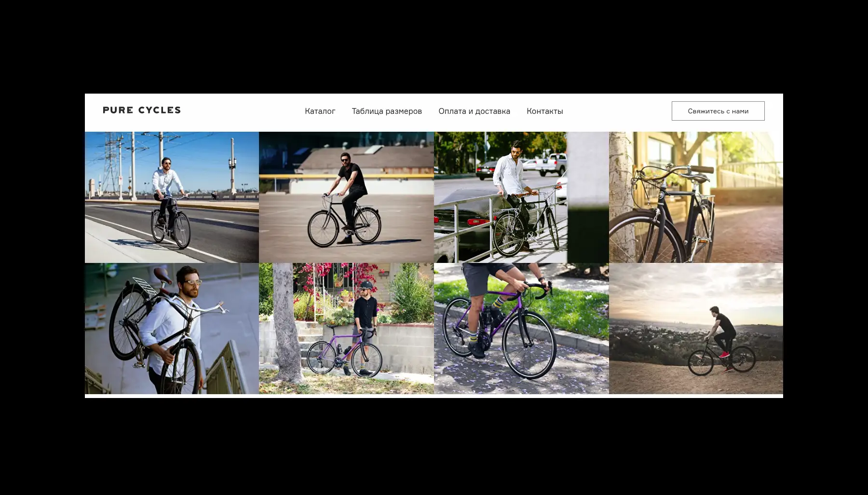
Task: Select the bearded man with glasses image
Action: (172, 329)
